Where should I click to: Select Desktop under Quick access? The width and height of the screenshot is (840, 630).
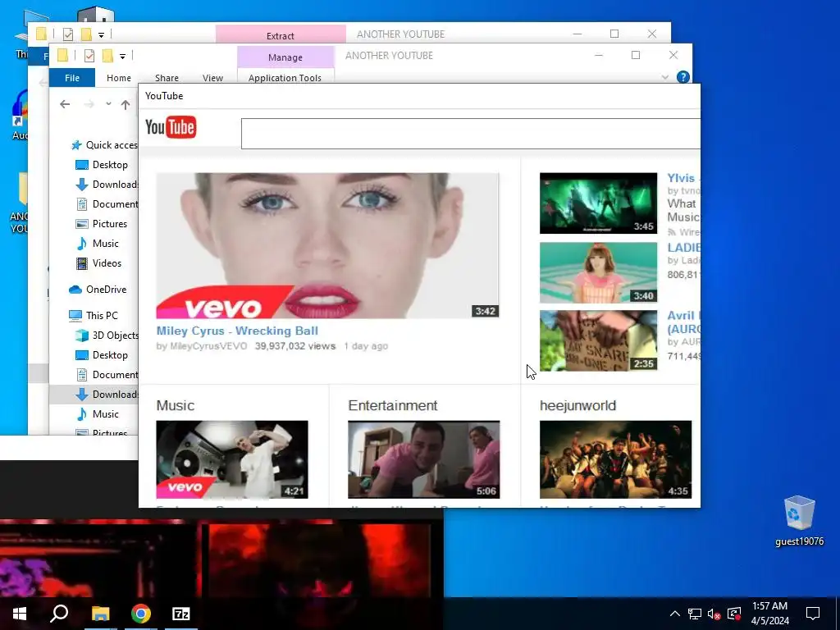click(102, 164)
